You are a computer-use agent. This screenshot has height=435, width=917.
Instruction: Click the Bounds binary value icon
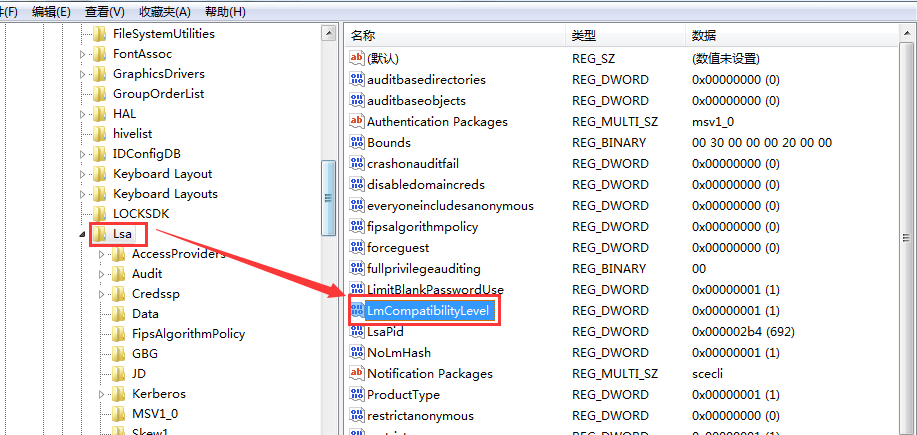[x=357, y=142]
